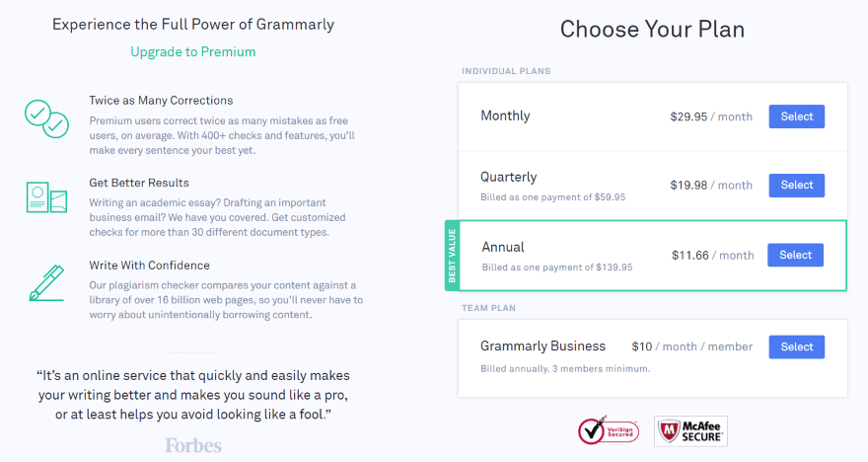Click the Get Better Results heading
This screenshot has height=462, width=868.
point(139,183)
